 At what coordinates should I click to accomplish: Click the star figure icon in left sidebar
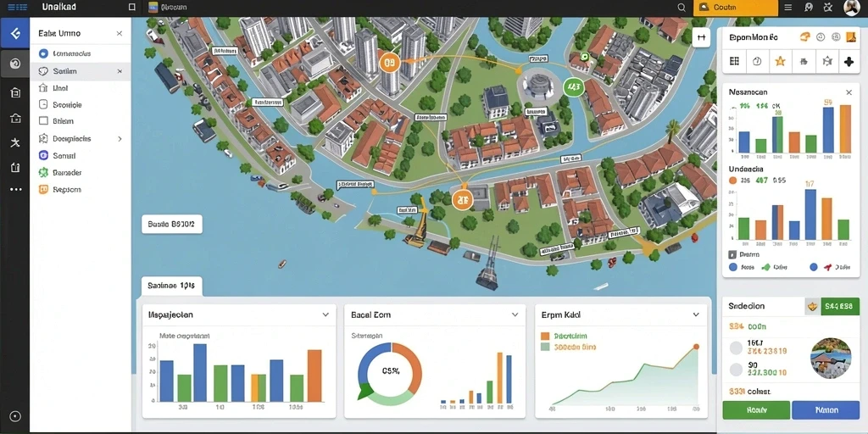(x=15, y=142)
